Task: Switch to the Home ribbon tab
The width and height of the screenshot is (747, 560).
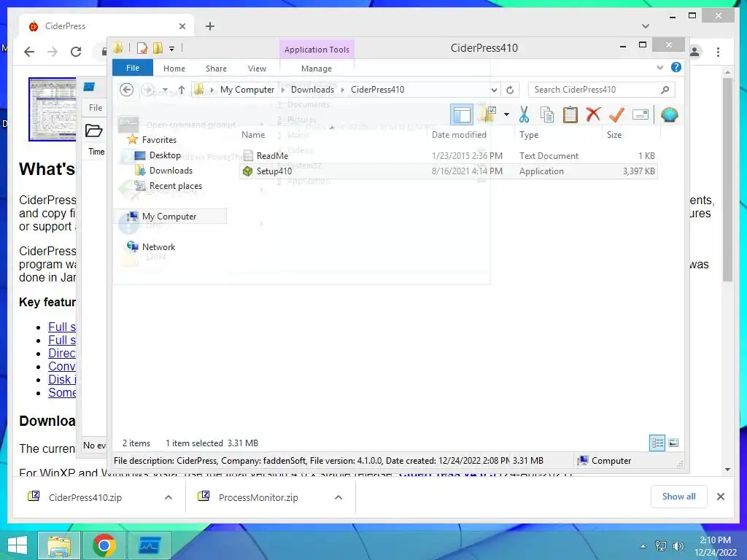Action: coord(174,69)
